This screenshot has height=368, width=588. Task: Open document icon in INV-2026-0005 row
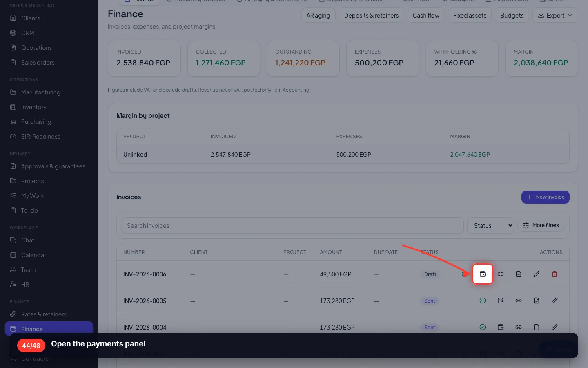point(537,301)
